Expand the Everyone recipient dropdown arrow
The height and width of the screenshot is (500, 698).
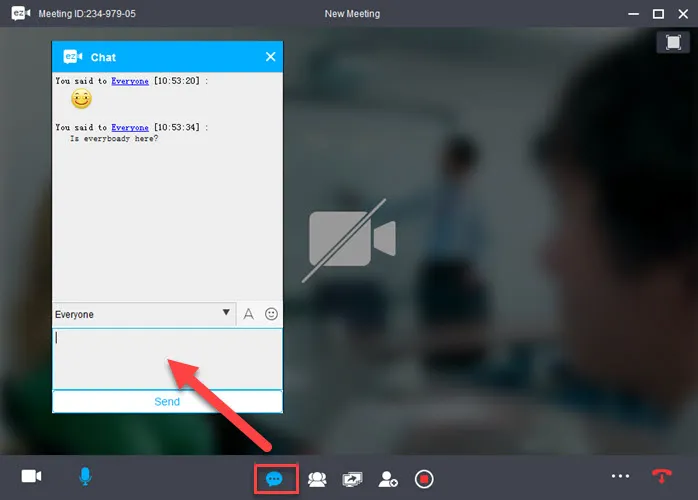pyautogui.click(x=226, y=313)
